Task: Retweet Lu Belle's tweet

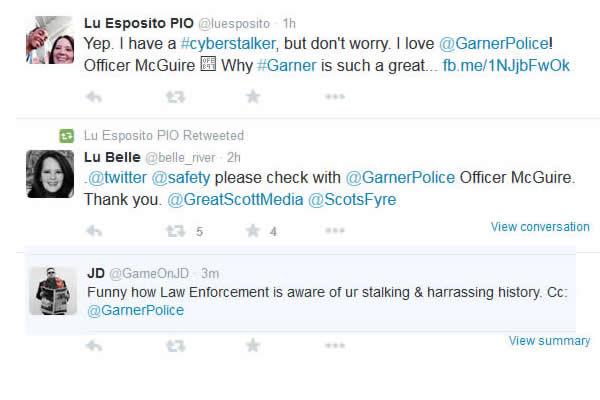Action: tap(175, 231)
